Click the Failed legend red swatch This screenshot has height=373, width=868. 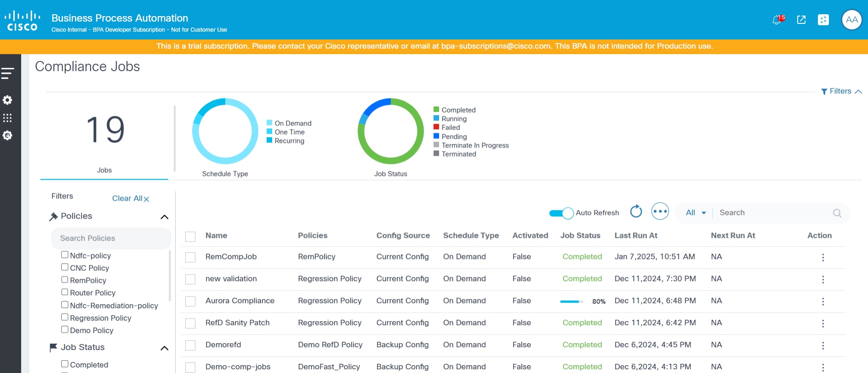(x=436, y=127)
